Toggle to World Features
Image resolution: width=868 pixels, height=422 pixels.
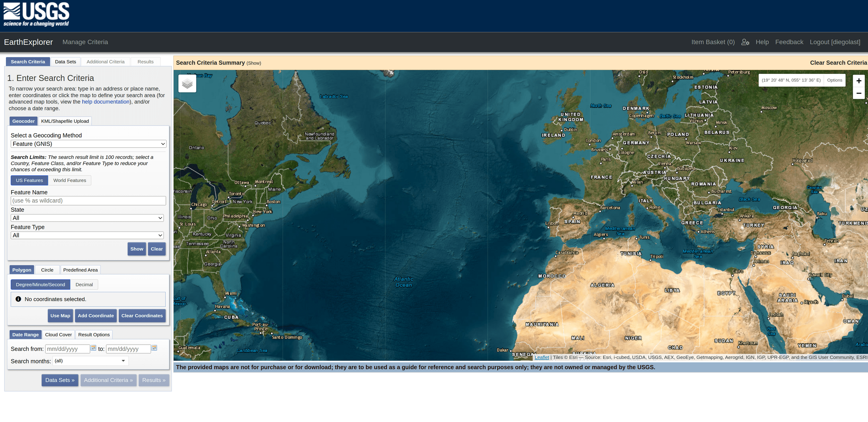tap(69, 180)
